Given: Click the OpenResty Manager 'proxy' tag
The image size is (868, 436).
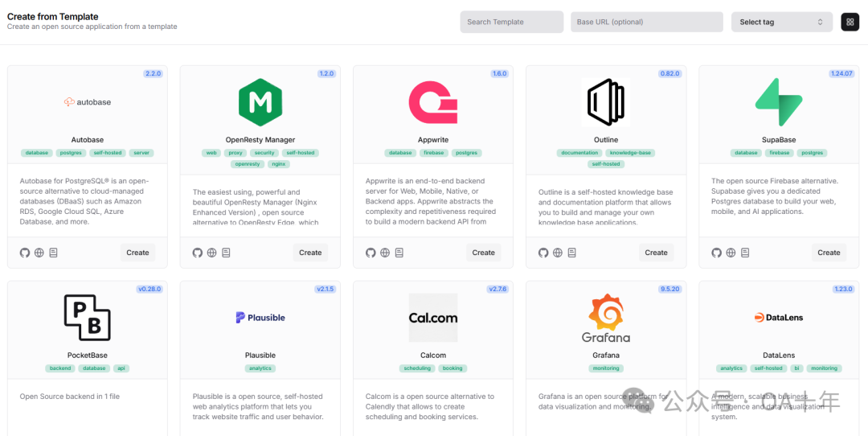Looking at the screenshot, I should [235, 153].
